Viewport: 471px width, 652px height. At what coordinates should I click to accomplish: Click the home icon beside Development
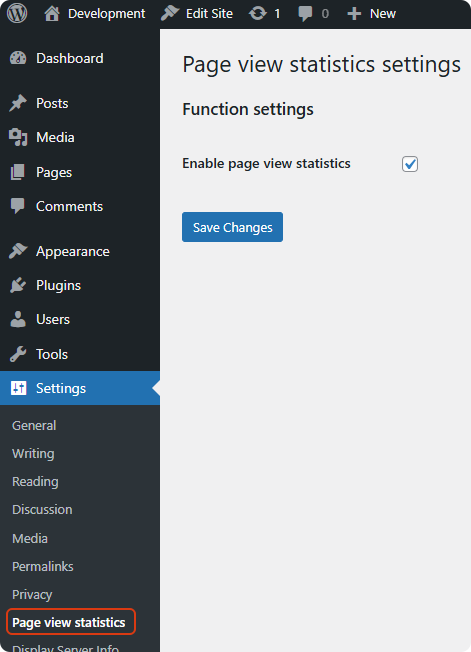click(52, 13)
